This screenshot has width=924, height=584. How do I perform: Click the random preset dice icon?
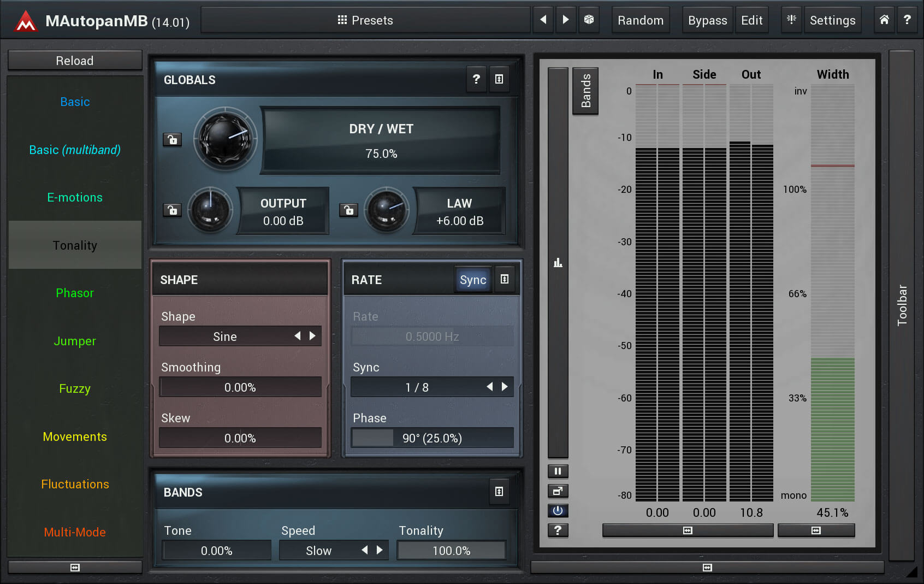click(x=589, y=20)
